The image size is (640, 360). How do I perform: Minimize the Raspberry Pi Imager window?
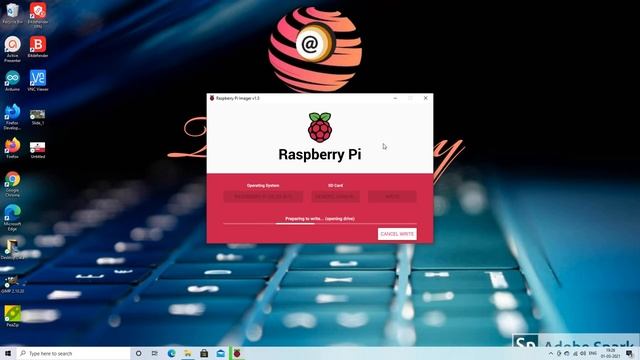coord(395,98)
